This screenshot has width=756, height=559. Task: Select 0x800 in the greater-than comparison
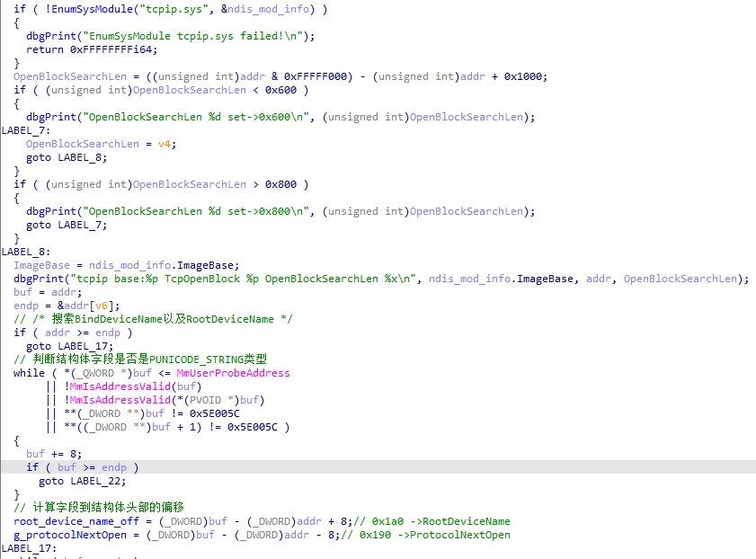[280, 184]
